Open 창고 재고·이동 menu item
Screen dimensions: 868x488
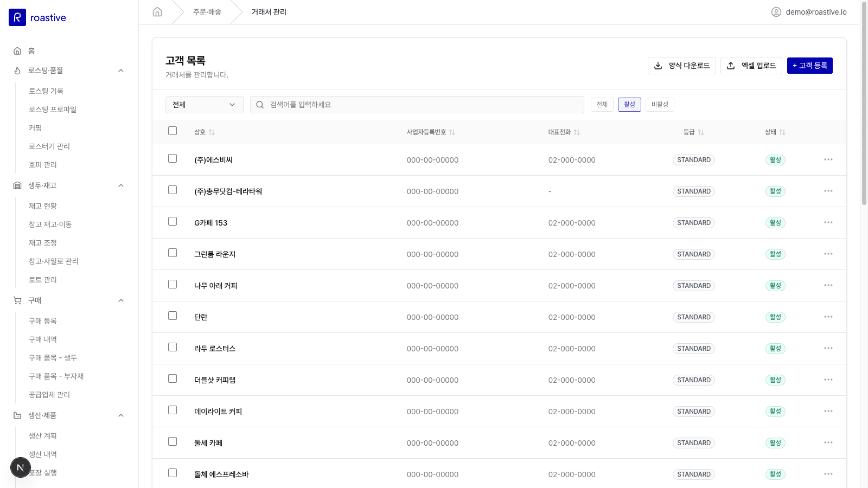tap(50, 224)
